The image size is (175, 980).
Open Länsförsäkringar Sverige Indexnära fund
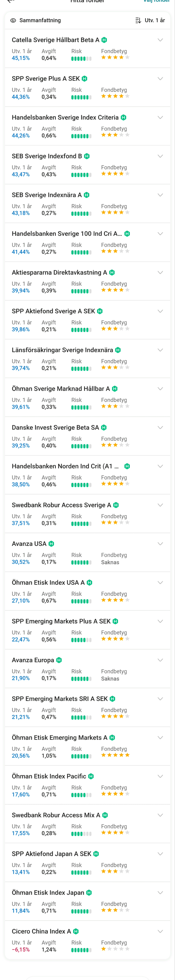pyautogui.click(x=62, y=350)
